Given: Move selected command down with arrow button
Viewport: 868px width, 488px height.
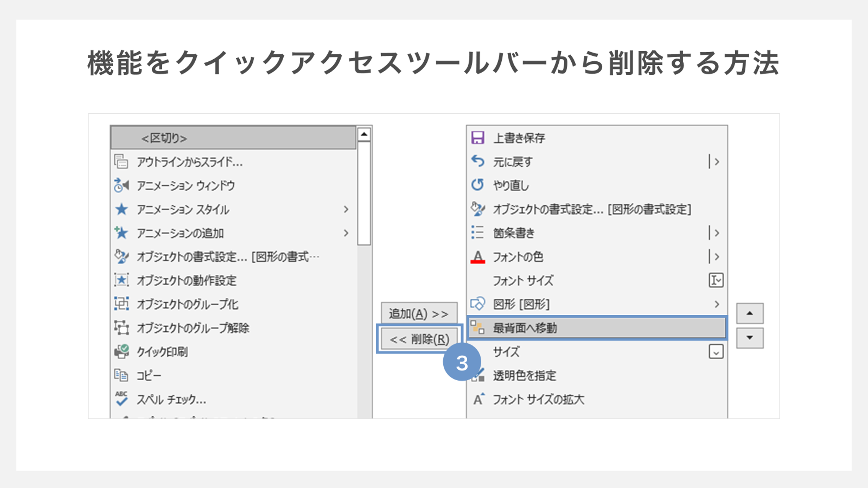Looking at the screenshot, I should point(750,338).
